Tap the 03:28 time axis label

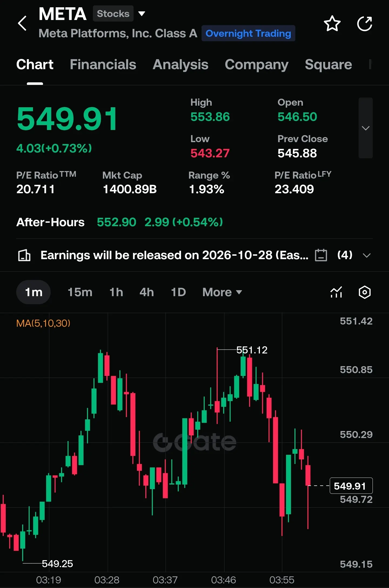coord(107,580)
